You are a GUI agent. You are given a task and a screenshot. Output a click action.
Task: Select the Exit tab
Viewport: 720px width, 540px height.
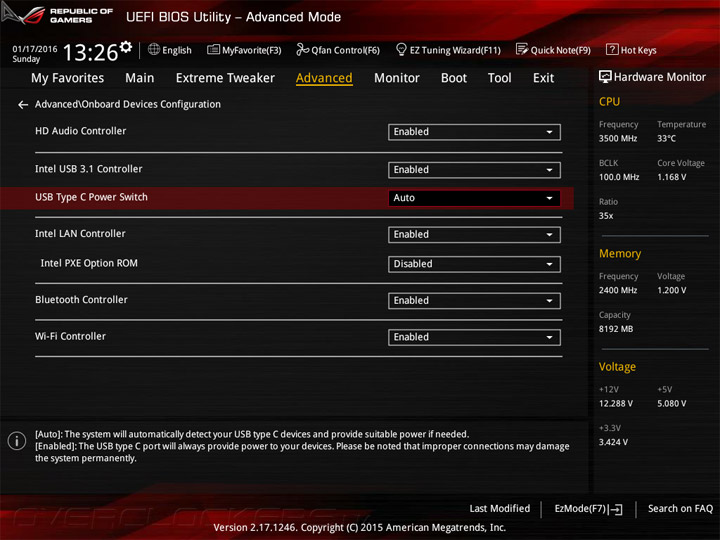click(x=543, y=78)
